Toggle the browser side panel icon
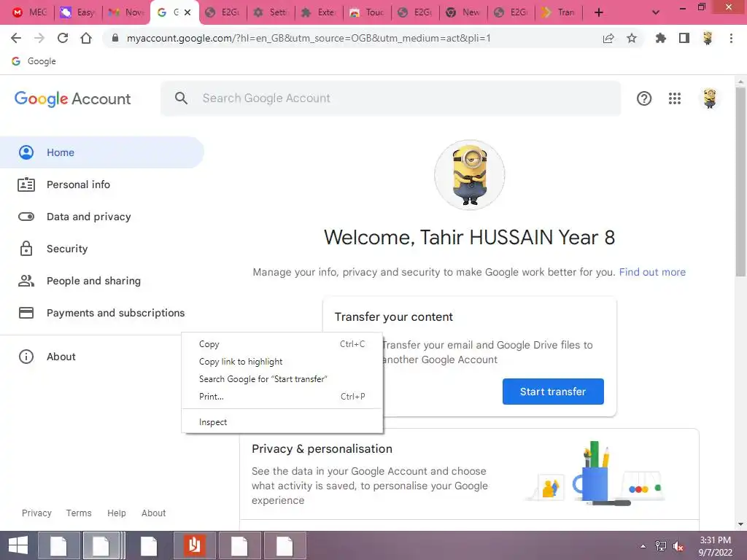Viewport: 747px width, 560px height. click(684, 38)
